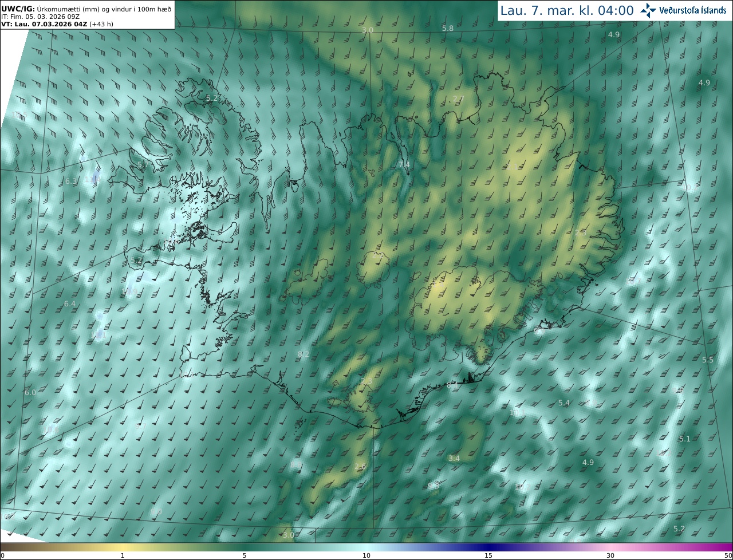Click the colorbar tick label 15
This screenshot has width=733, height=560.
click(488, 555)
